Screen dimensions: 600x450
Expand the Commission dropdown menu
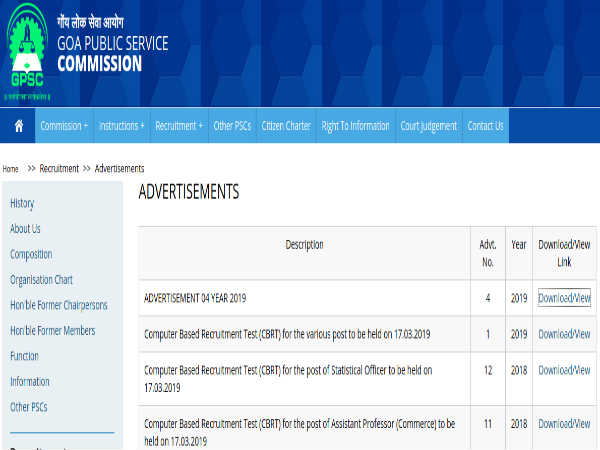64,126
